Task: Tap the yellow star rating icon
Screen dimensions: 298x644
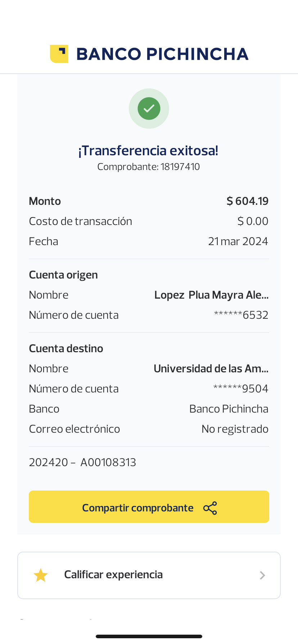Action: click(41, 575)
